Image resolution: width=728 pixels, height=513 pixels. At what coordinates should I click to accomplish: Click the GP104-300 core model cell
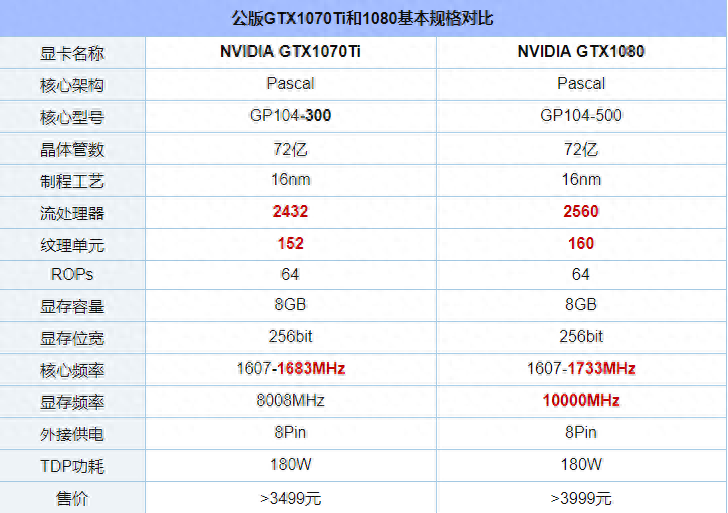coord(290,116)
